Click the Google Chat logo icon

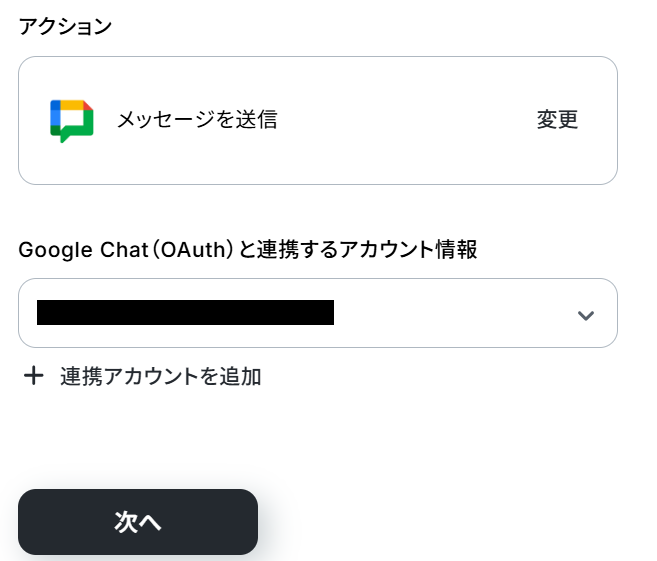coord(71,120)
